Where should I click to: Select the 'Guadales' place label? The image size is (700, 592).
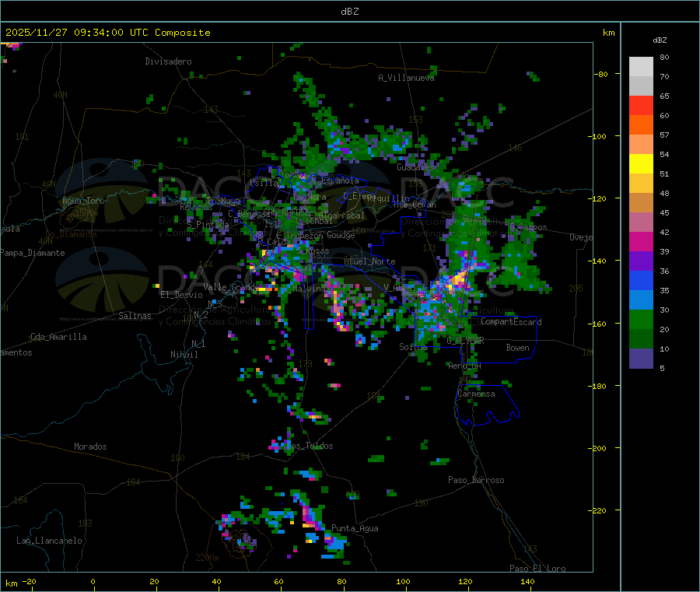click(415, 167)
